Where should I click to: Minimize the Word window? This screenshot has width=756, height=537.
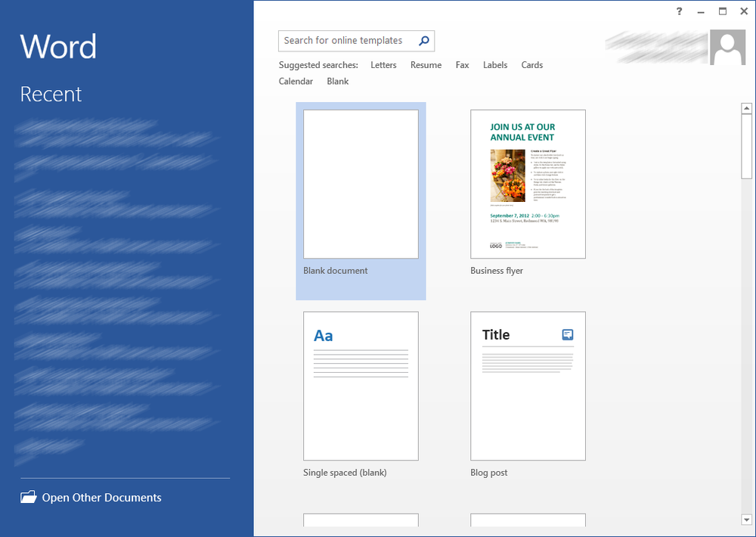click(701, 11)
